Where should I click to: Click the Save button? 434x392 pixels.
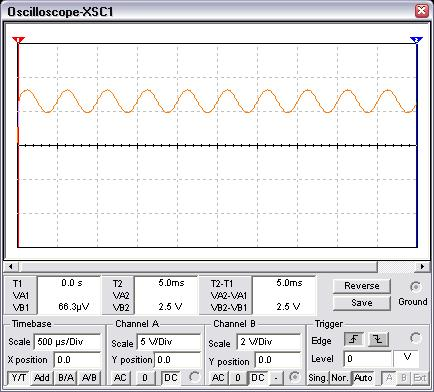tap(362, 303)
